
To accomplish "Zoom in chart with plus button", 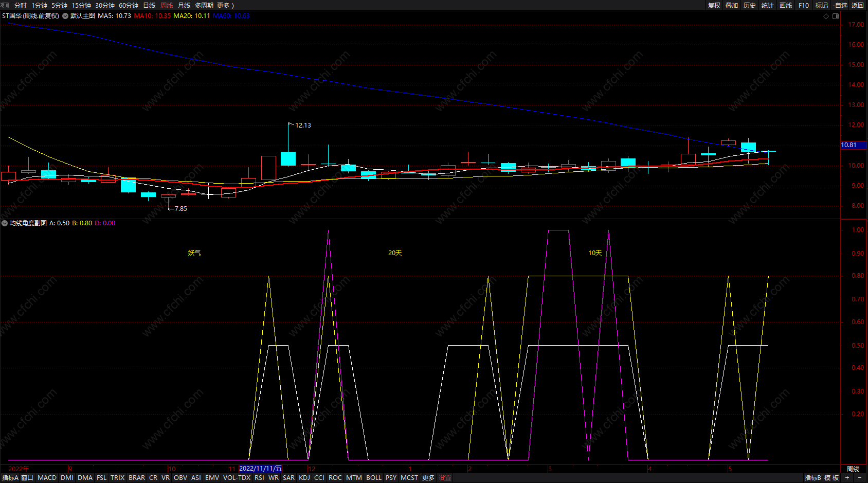I will coord(847,478).
